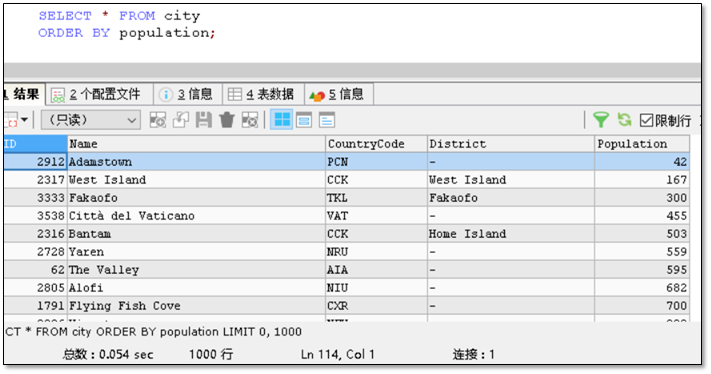
Task: Select the West Island name cell
Action: [196, 180]
